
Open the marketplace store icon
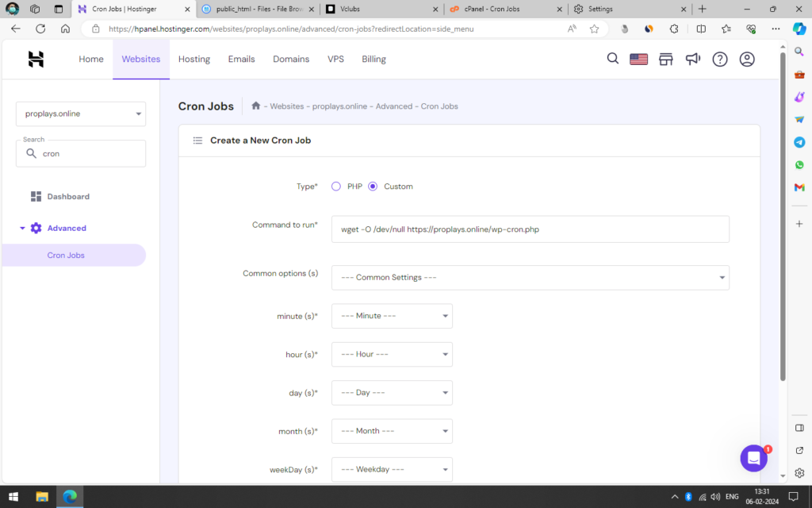point(666,60)
